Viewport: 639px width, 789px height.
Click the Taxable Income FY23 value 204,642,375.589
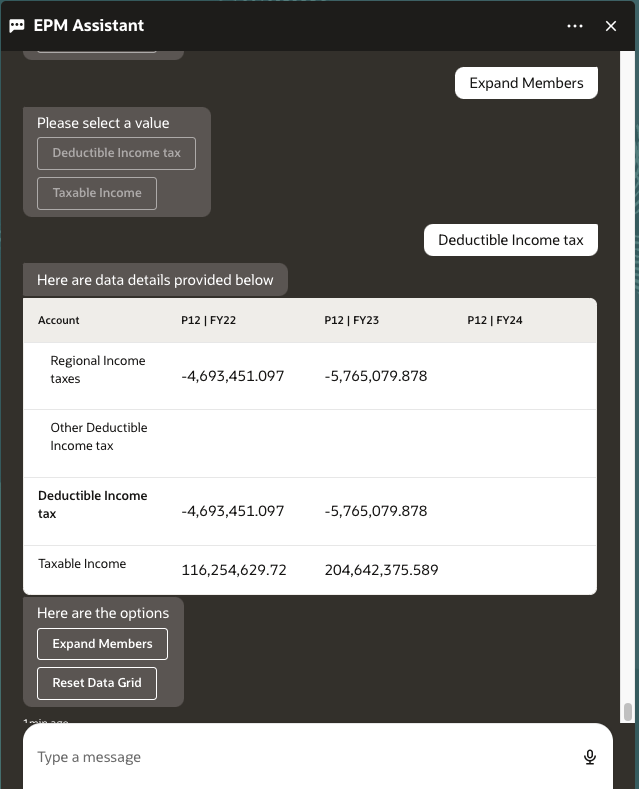coord(381,570)
